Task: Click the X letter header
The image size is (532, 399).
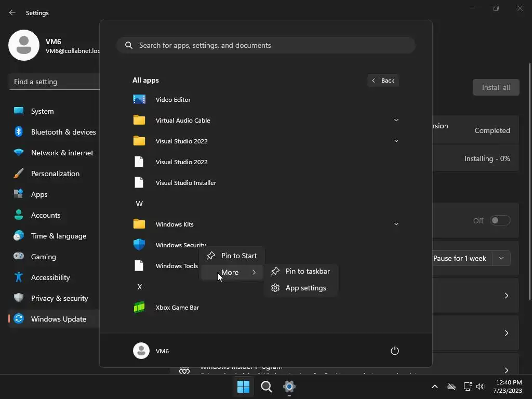Action: pyautogui.click(x=139, y=287)
